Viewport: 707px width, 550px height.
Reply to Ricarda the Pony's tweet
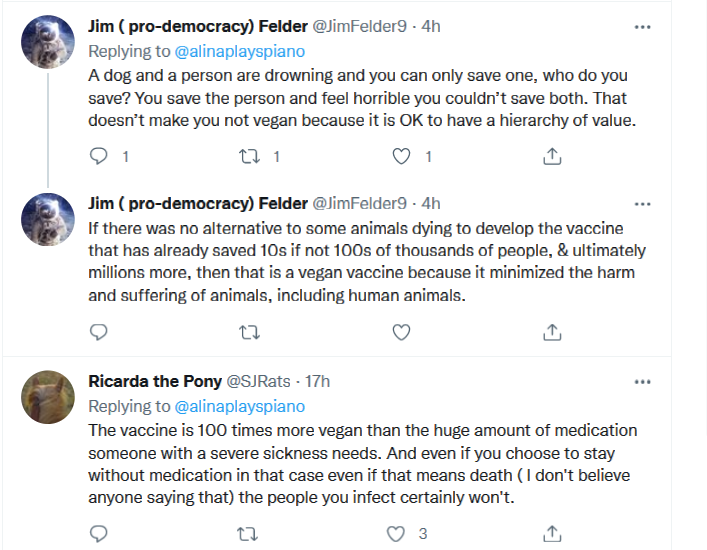[x=98, y=533]
